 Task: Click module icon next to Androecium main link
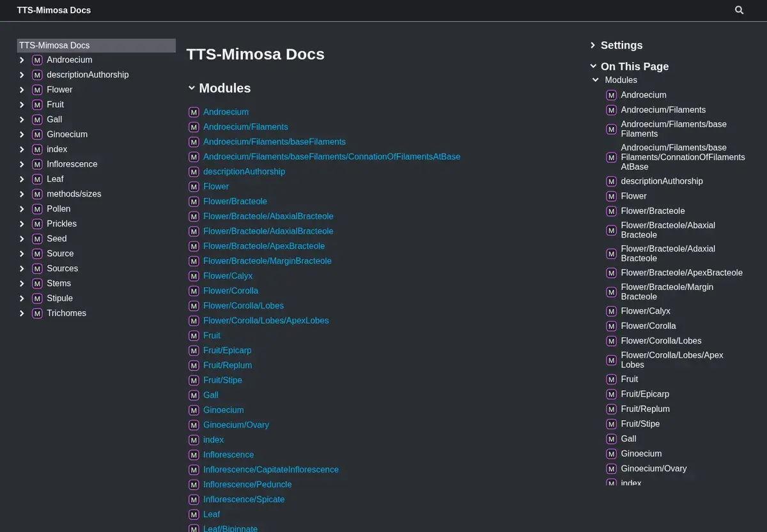click(194, 112)
